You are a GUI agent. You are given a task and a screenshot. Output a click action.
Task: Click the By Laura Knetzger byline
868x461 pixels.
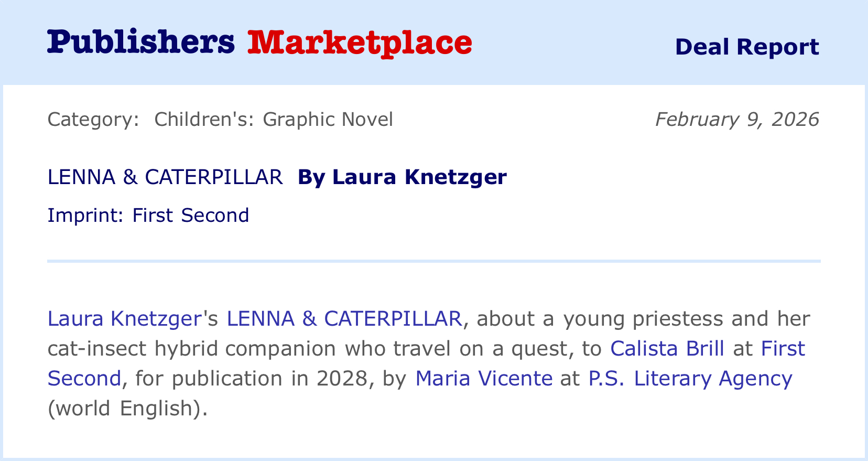pos(402,177)
